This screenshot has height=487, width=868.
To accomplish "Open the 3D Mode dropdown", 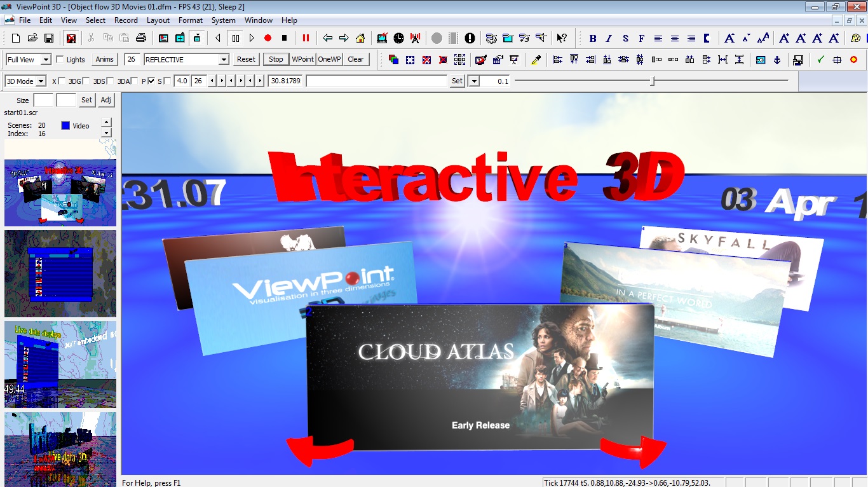I will pos(41,81).
